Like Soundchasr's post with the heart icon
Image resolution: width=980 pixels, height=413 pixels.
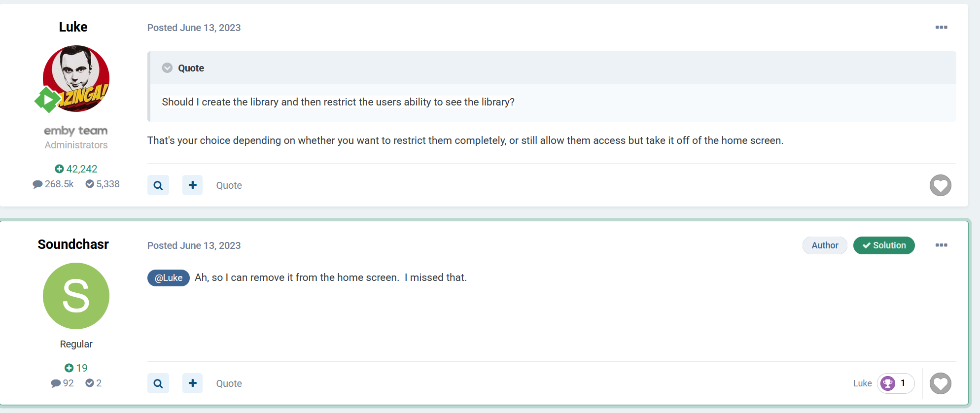940,383
